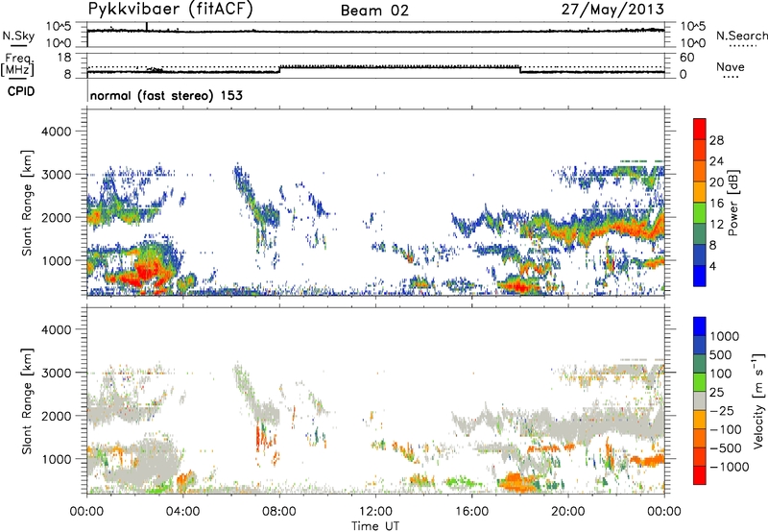Image resolution: width=768 pixels, height=532 pixels.
Task: Click the "Time UT" axis title
Action: tap(375, 526)
